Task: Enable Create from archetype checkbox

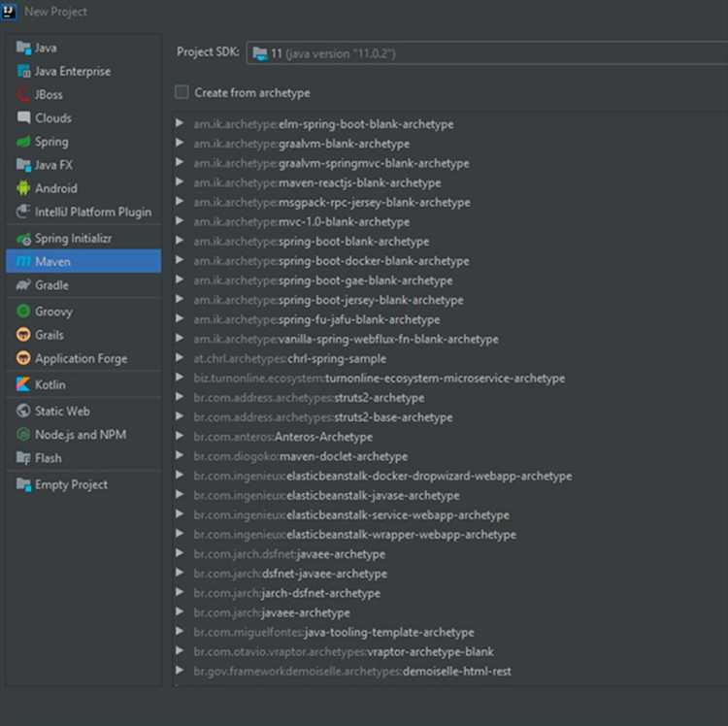Action: tap(182, 92)
